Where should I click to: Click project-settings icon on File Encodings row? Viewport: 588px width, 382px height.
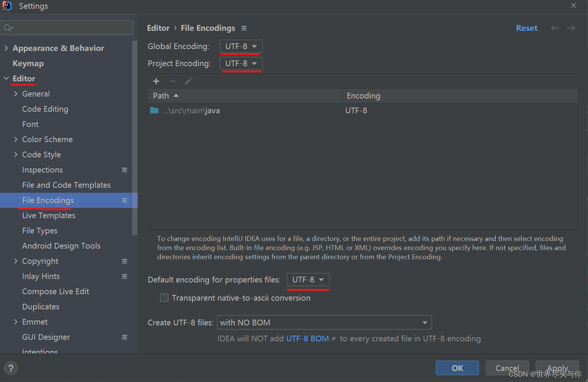tap(124, 200)
